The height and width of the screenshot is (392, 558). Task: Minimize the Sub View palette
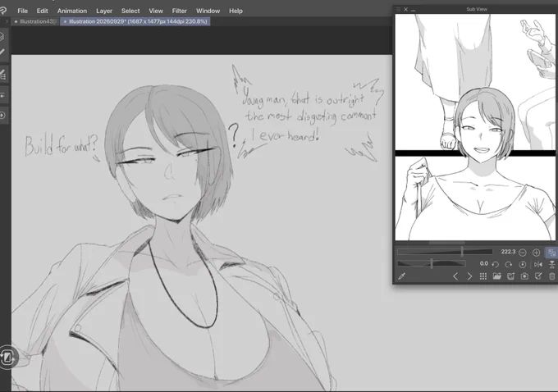point(413,10)
